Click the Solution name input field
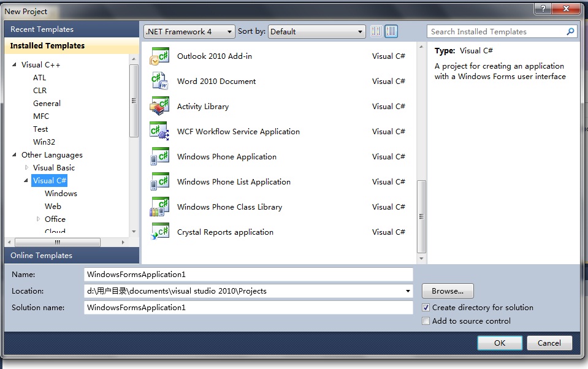 [x=248, y=308]
